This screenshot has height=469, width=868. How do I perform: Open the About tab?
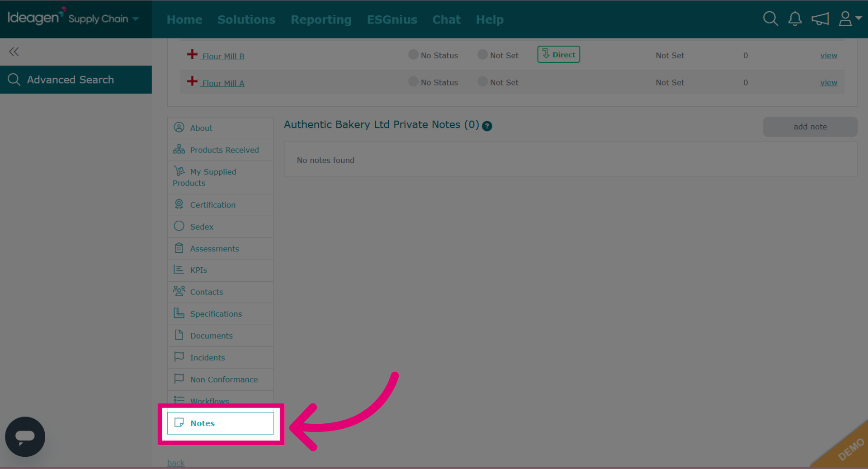(x=221, y=128)
